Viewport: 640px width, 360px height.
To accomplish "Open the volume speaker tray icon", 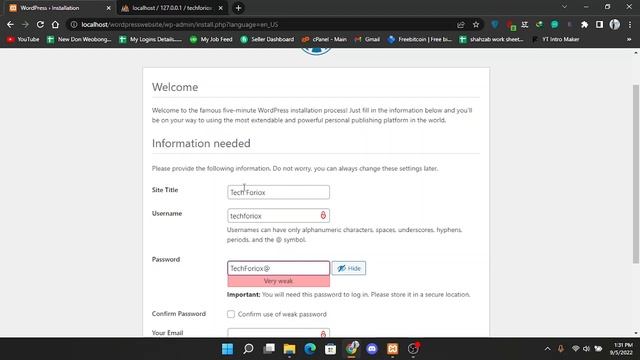I will point(587,349).
